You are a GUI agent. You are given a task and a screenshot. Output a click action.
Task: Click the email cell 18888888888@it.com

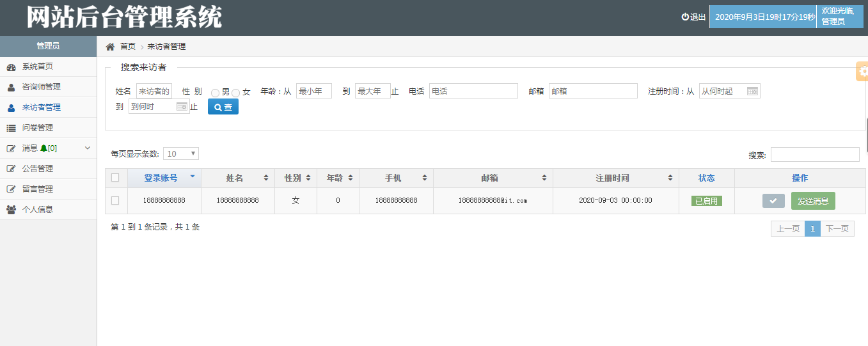click(x=493, y=200)
